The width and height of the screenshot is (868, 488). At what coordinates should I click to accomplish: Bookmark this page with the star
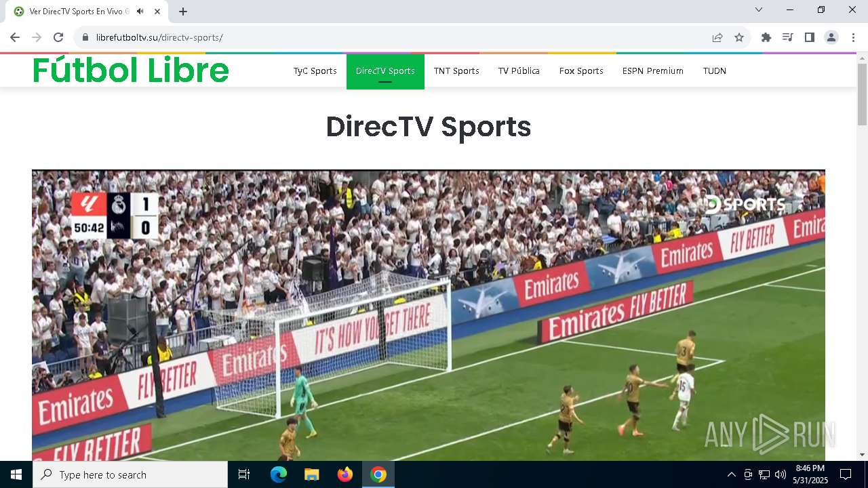pos(739,37)
